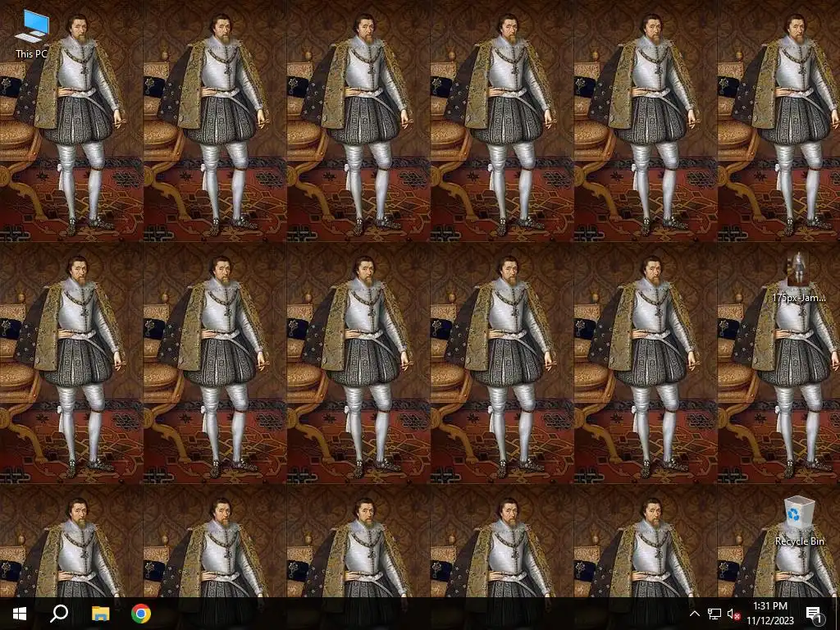Click the muted speaker volume icon

(x=733, y=614)
